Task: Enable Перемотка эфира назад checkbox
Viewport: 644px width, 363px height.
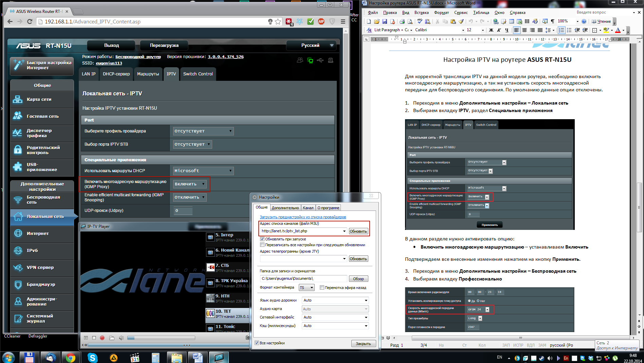Action: click(x=322, y=288)
